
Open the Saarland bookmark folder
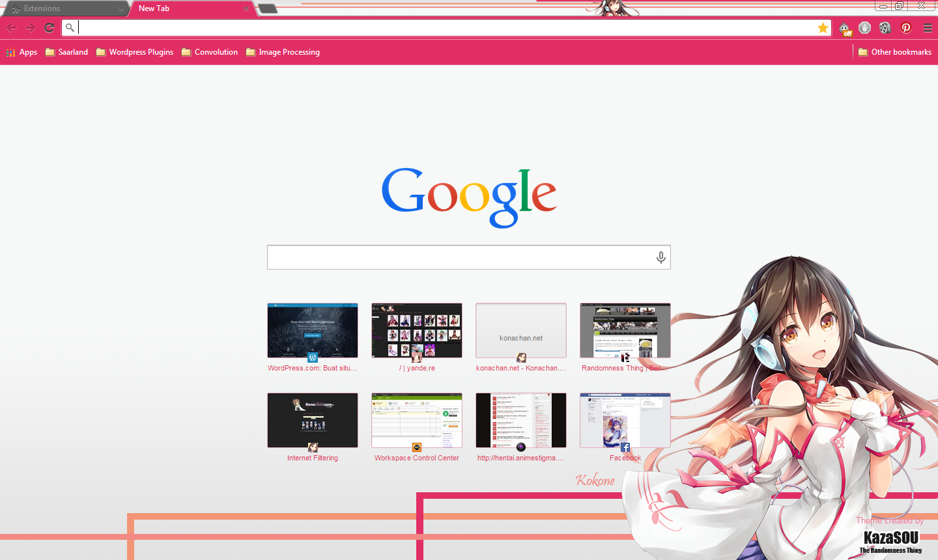66,52
